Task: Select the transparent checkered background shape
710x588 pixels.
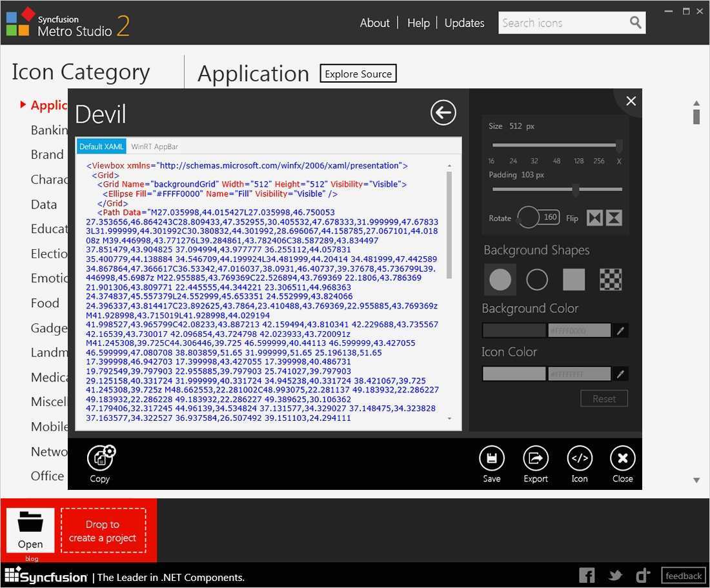Action: (611, 279)
